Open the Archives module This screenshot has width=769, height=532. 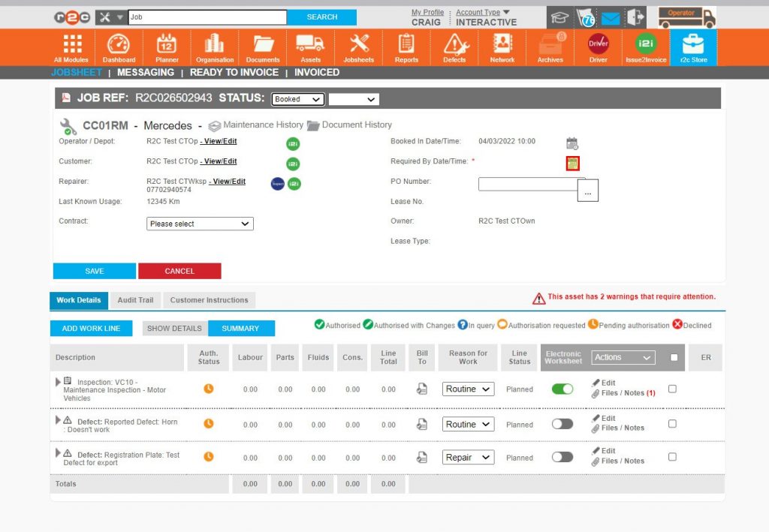[550, 47]
